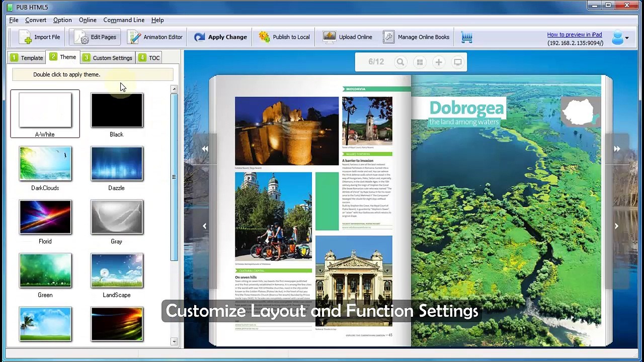This screenshot has width=644, height=362.
Task: Click the theme list scrollbar thumb
Action: coord(174,177)
